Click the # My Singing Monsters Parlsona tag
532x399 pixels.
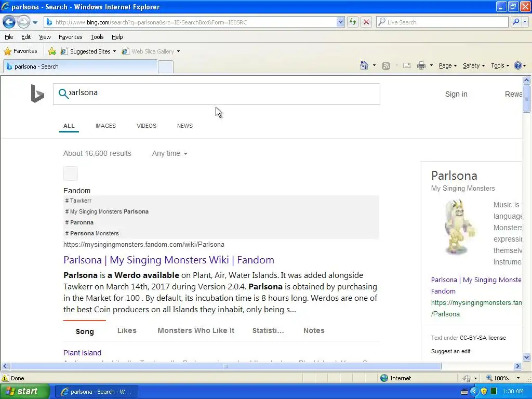[107, 211]
